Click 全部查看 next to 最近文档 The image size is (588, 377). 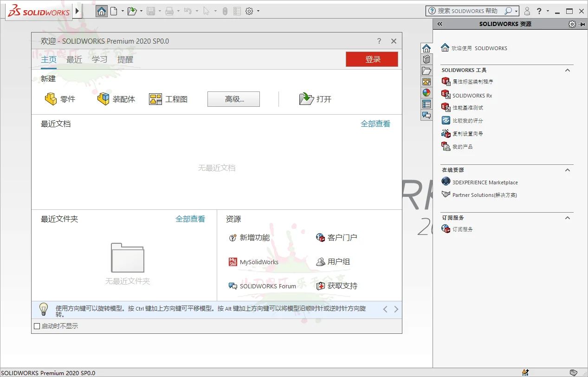point(375,124)
